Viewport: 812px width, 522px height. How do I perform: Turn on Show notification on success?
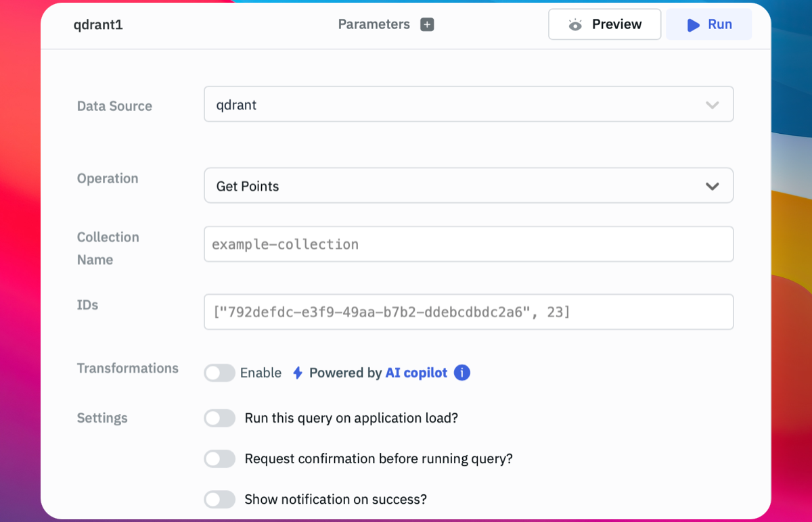220,500
